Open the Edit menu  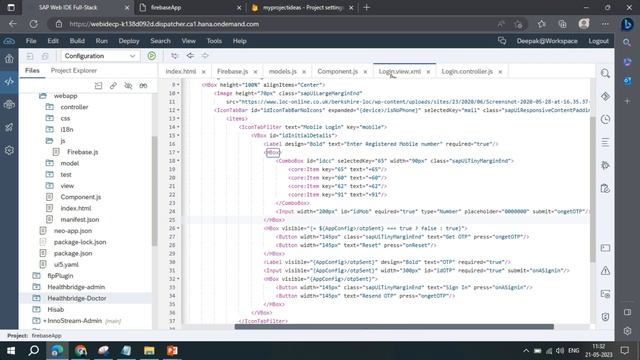[53, 41]
